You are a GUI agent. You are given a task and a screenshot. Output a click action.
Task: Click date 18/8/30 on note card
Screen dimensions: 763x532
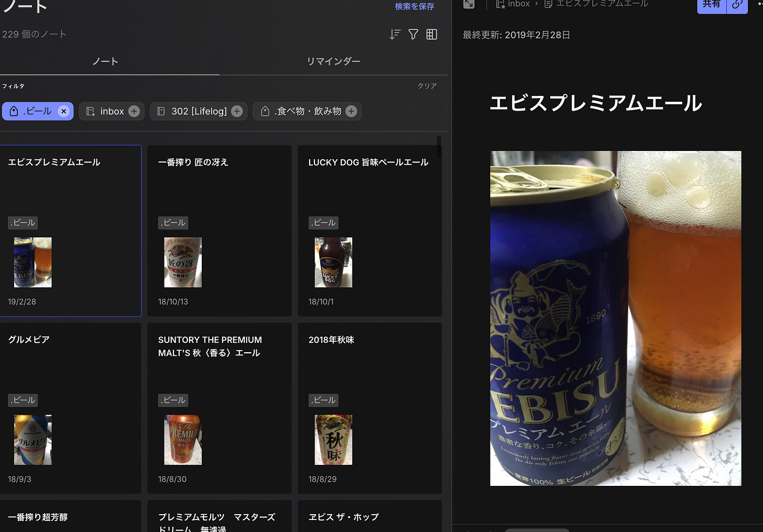[x=172, y=479]
